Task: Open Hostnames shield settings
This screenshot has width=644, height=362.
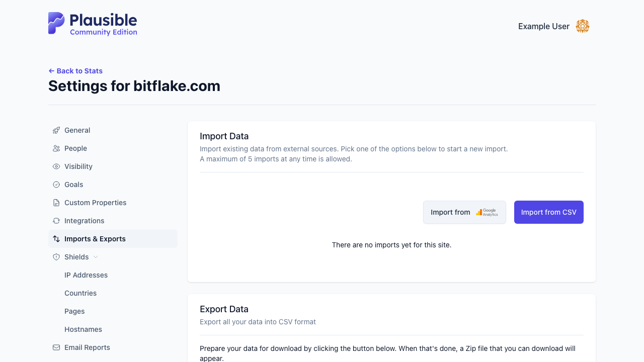Action: [x=83, y=329]
